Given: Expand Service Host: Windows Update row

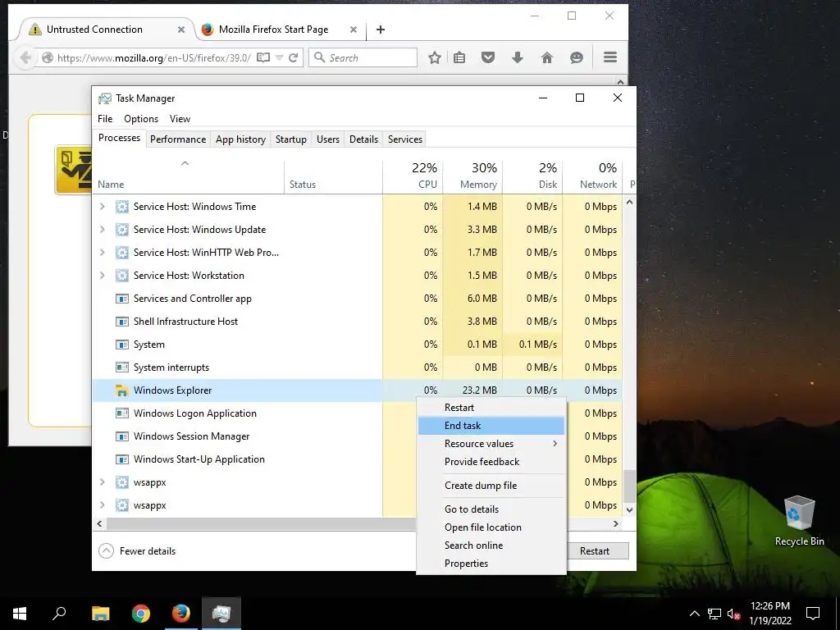Looking at the screenshot, I should coord(103,230).
